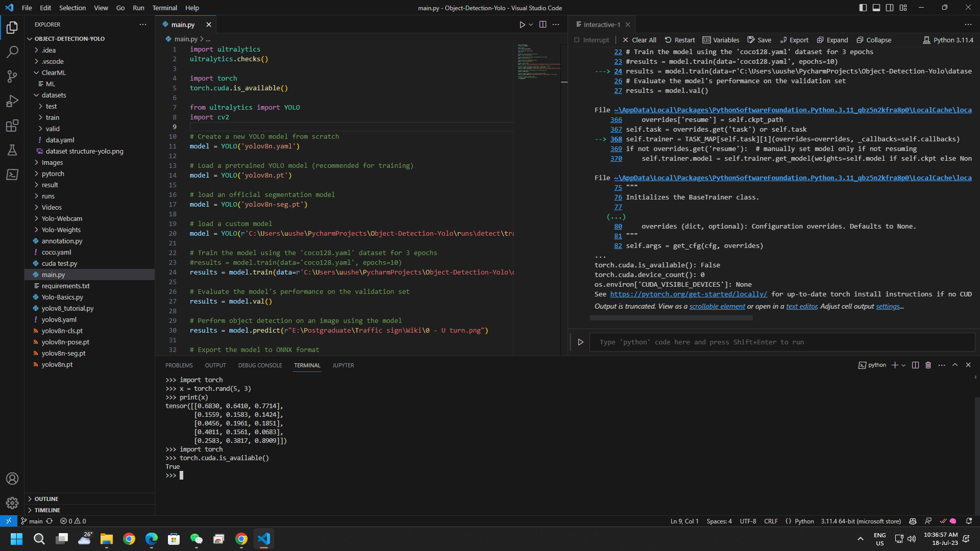Expand the OUTLINE section

[46, 499]
